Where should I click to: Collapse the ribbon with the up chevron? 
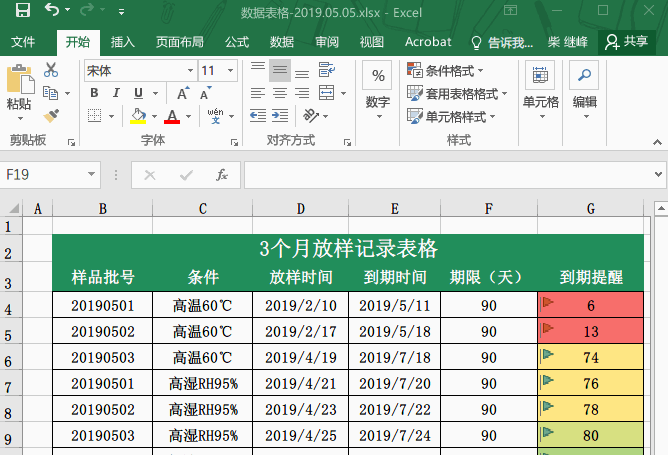[x=657, y=142]
